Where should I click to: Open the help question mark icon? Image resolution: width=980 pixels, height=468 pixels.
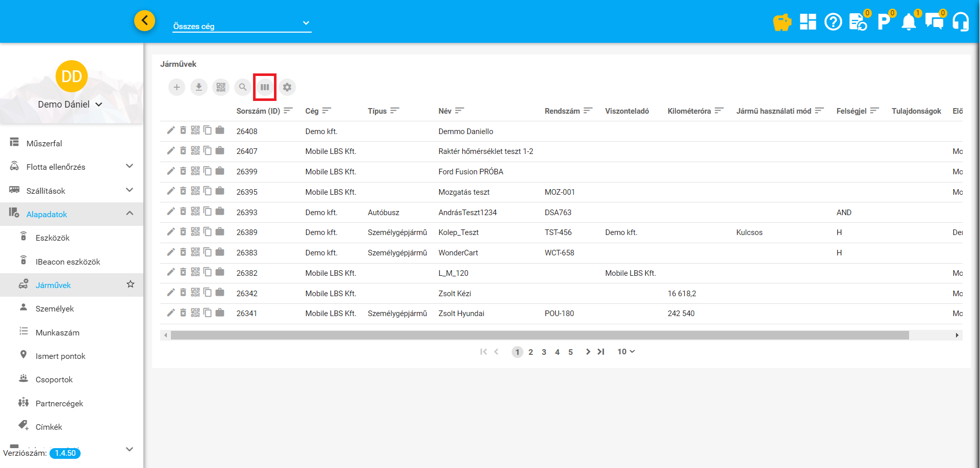point(833,22)
